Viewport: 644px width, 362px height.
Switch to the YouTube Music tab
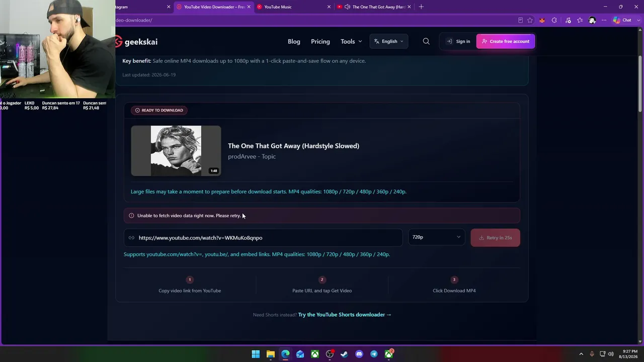pyautogui.click(x=294, y=7)
